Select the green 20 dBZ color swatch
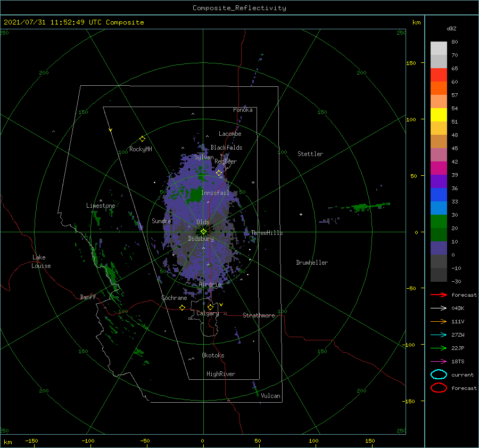 (x=439, y=221)
